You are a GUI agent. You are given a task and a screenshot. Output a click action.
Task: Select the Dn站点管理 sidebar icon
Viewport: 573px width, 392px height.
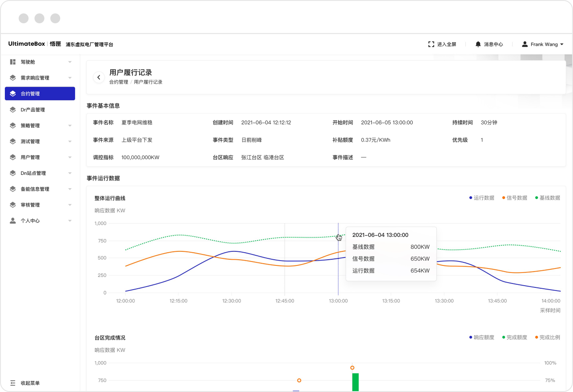[13, 173]
